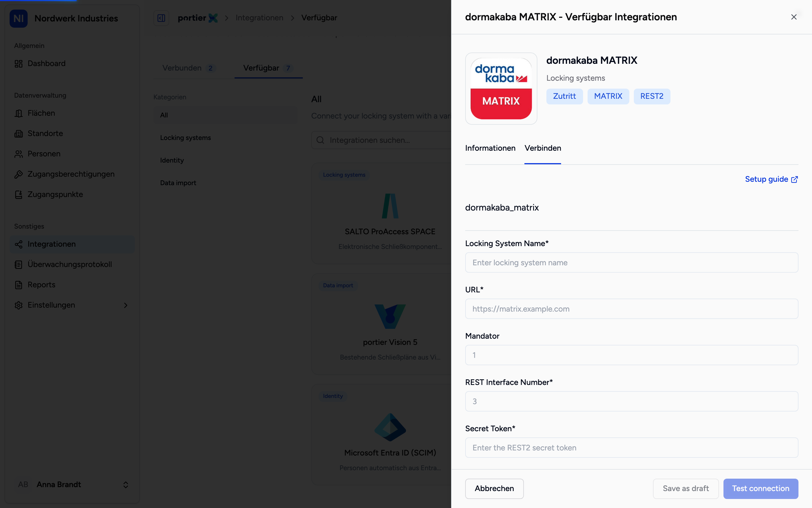Click the Zugangsberechtigungen key icon
812x508 pixels.
[x=18, y=174]
